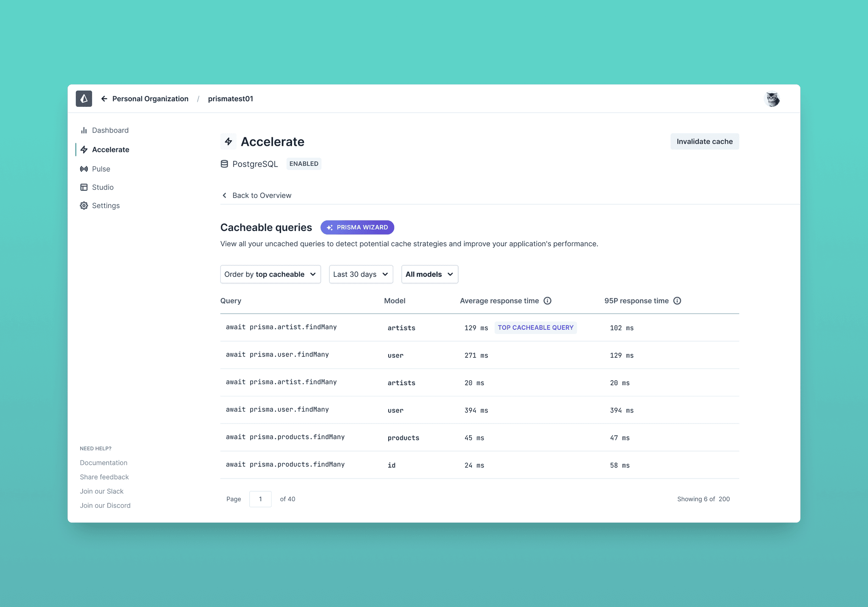The image size is (868, 607).
Task: Click info icon next to Average response time
Action: pos(548,301)
